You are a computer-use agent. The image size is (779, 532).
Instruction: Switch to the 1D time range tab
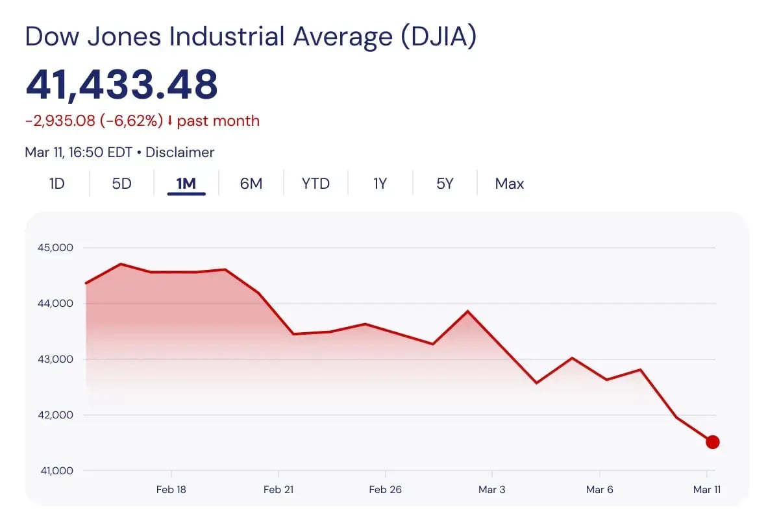point(56,184)
